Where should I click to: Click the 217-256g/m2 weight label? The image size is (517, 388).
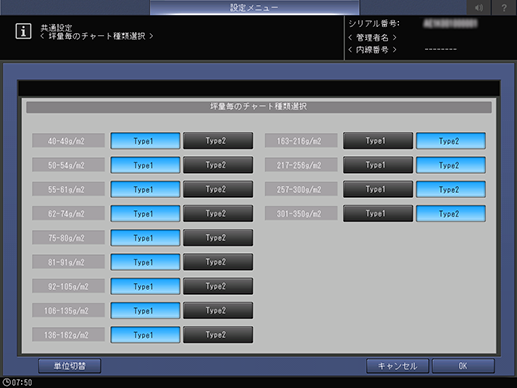point(301,165)
